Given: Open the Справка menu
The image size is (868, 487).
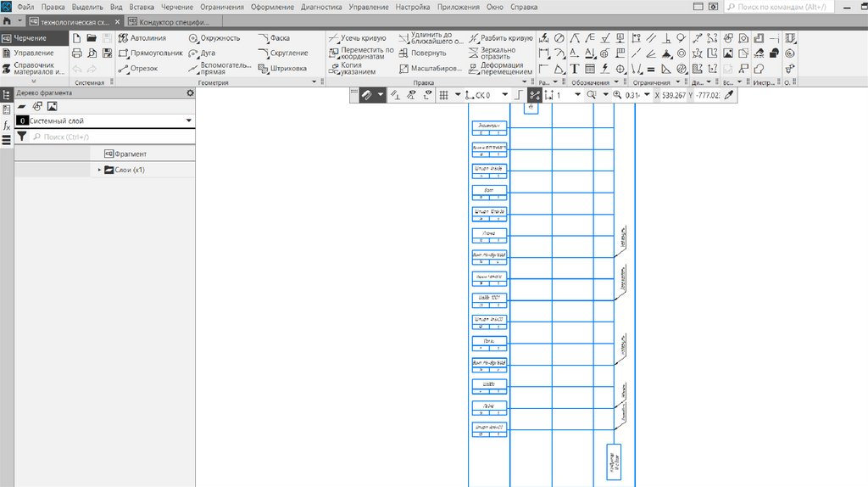Looking at the screenshot, I should (x=524, y=7).
